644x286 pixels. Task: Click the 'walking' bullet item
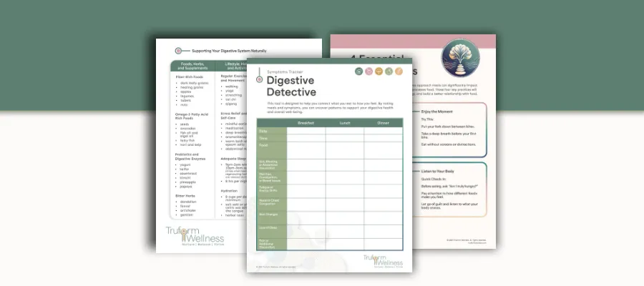(232, 87)
